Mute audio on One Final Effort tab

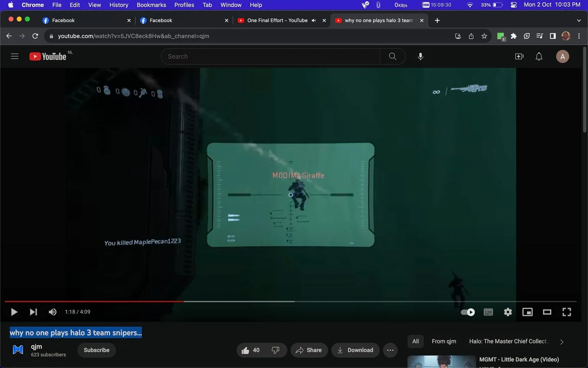(314, 20)
